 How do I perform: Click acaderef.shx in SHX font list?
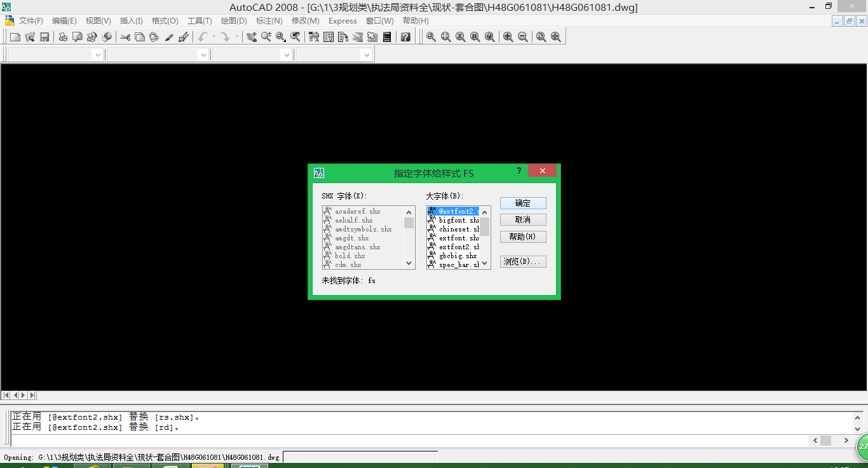tap(358, 211)
